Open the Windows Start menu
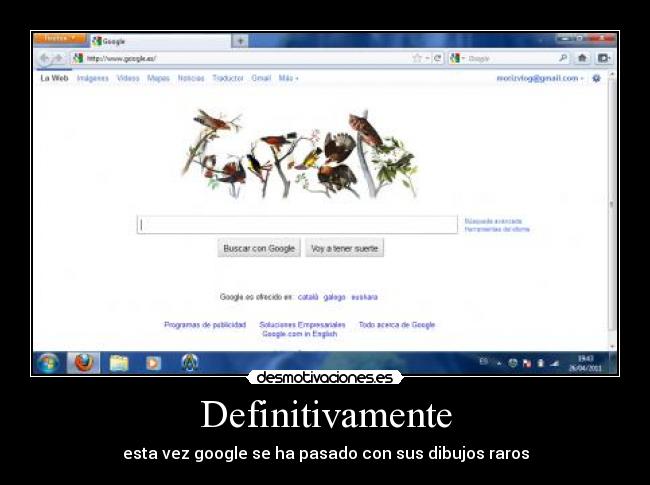This screenshot has height=485, width=650. [x=48, y=364]
